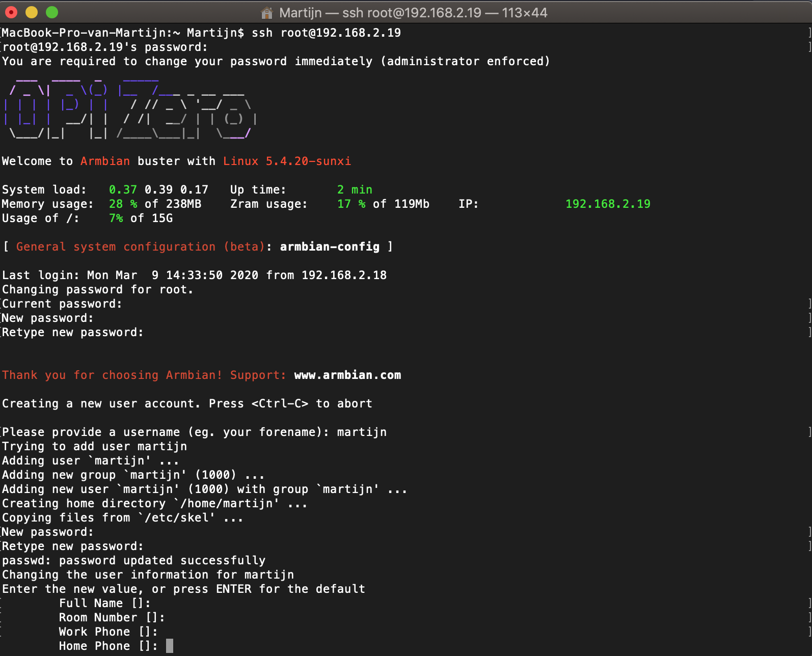Click "Adding new group `martijn' (1000)" line
Viewport: 812px width, 656px height.
tap(133, 475)
